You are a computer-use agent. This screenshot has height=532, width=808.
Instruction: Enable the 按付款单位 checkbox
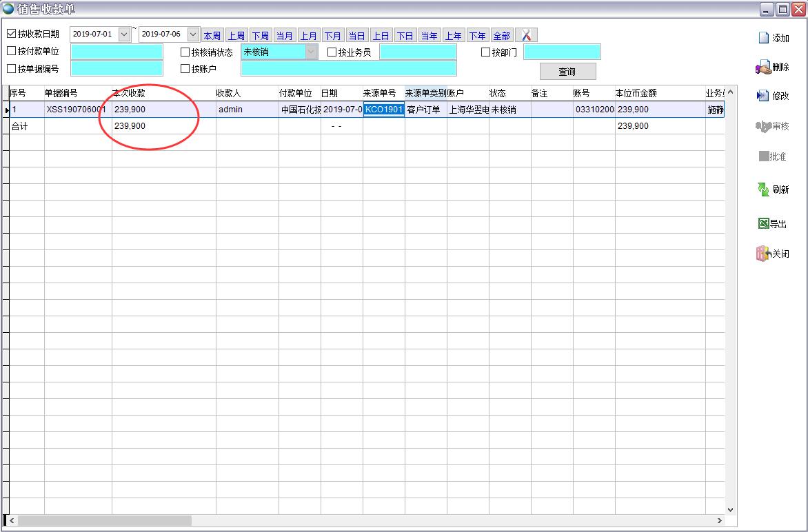point(12,51)
